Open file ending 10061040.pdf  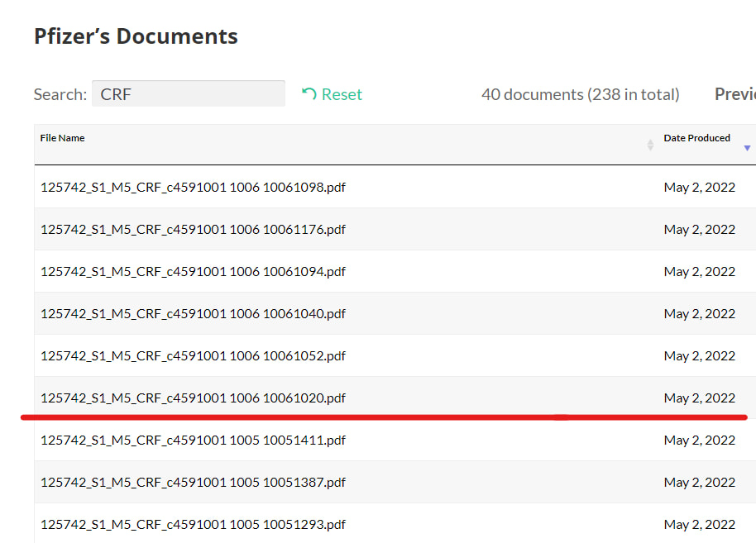[x=193, y=313]
